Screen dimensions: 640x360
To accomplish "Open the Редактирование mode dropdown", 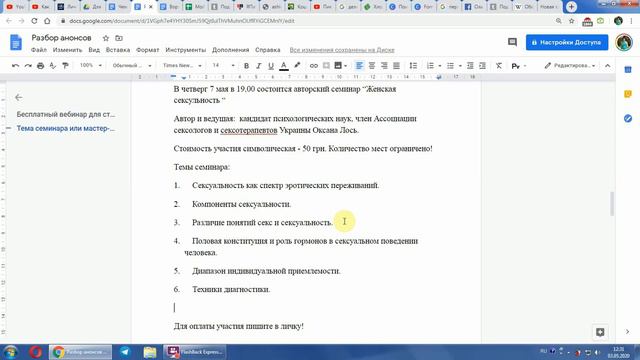I will point(569,65).
